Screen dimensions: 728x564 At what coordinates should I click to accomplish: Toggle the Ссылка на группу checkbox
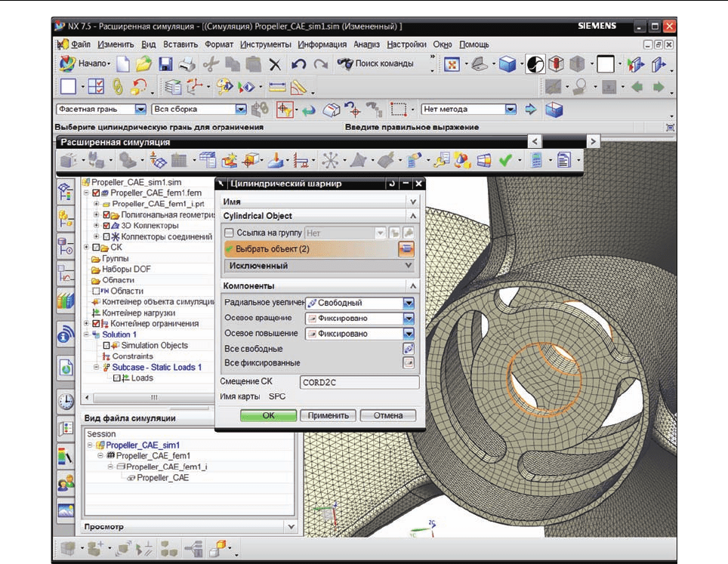[229, 233]
